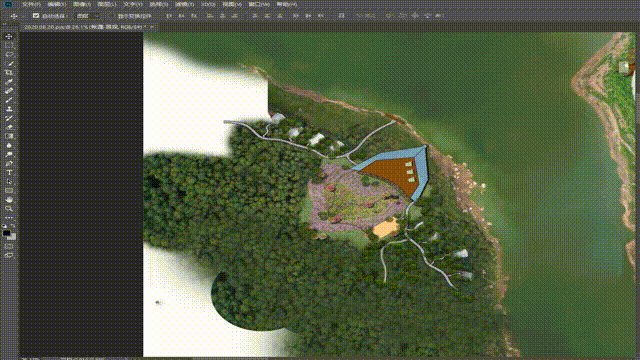Open the 滤镜(T) Filter menu
This screenshot has height=360, width=640.
(x=184, y=4)
